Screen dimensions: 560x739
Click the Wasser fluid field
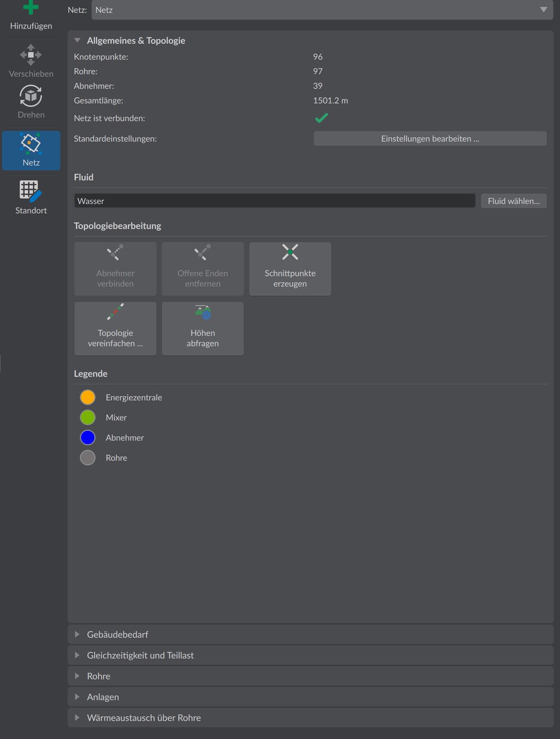(x=274, y=201)
